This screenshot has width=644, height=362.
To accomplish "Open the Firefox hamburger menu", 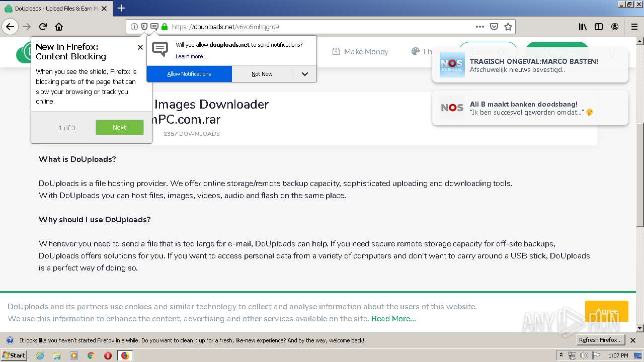I will point(634,27).
